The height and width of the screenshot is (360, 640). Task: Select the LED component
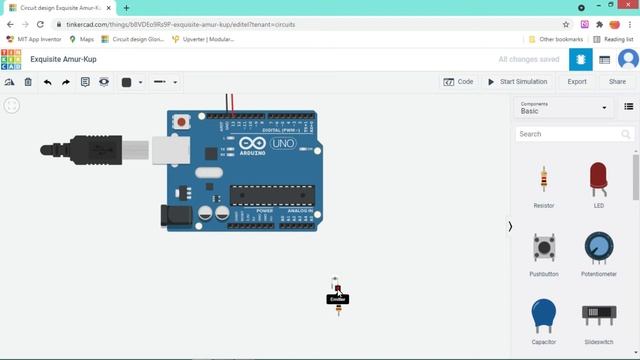[x=598, y=185]
